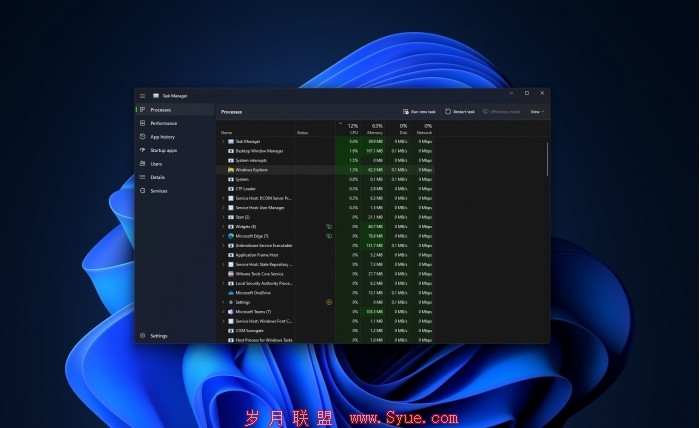This screenshot has width=700, height=428.
Task: Click the COM Surrogate process icon
Action: [231, 331]
